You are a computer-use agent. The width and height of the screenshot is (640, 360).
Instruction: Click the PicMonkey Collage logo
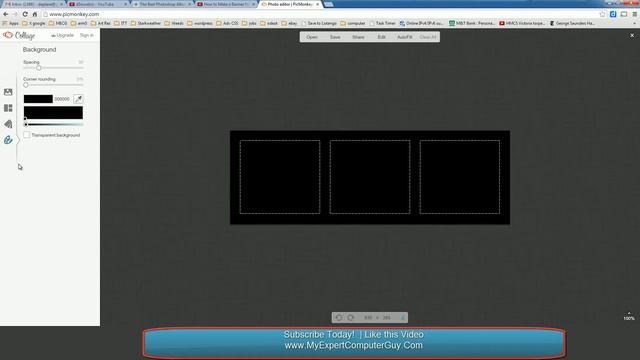(x=19, y=36)
